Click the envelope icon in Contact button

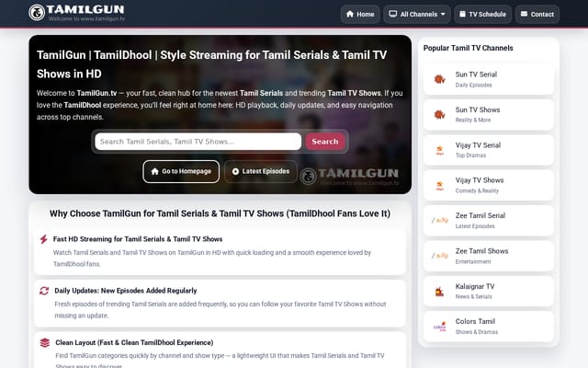tap(524, 14)
